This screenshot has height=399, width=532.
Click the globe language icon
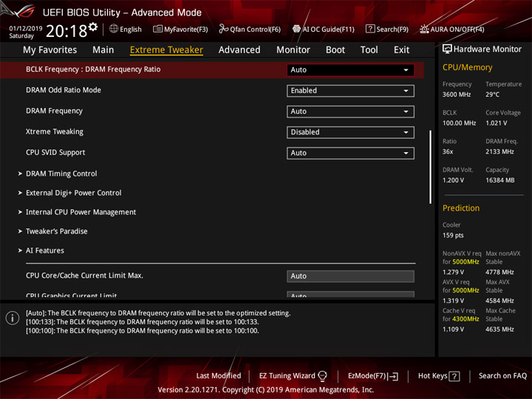[x=114, y=29]
